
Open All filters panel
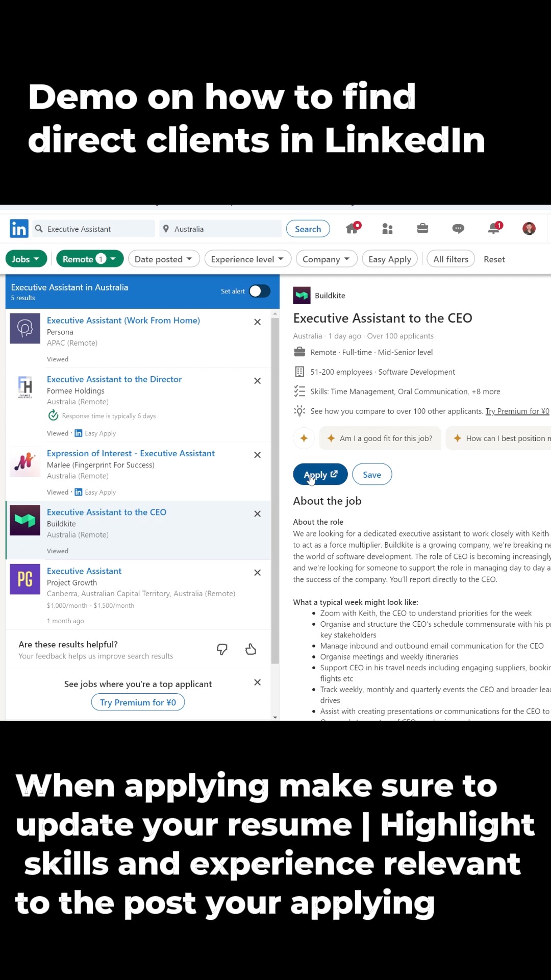coord(451,259)
